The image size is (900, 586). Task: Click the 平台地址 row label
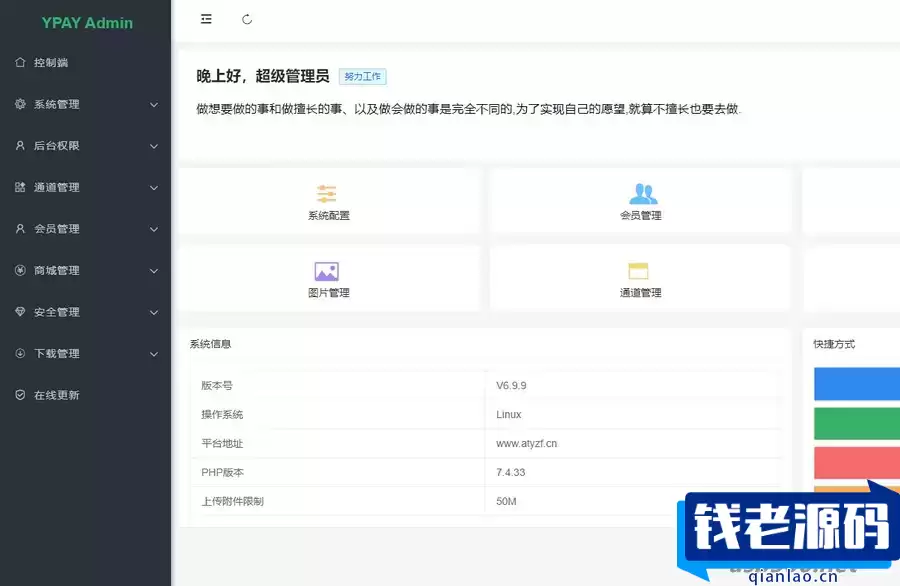pyautogui.click(x=222, y=444)
